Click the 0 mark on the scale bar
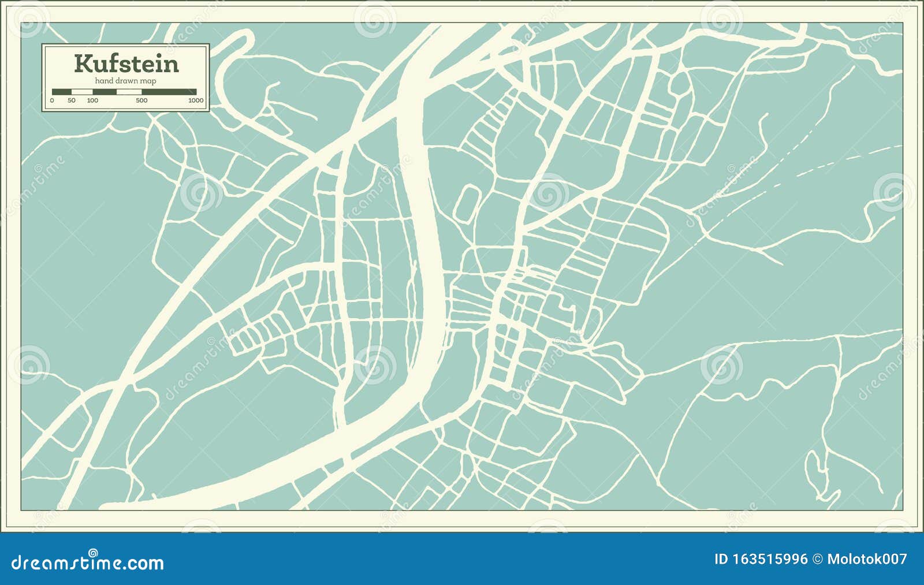 pos(52,100)
